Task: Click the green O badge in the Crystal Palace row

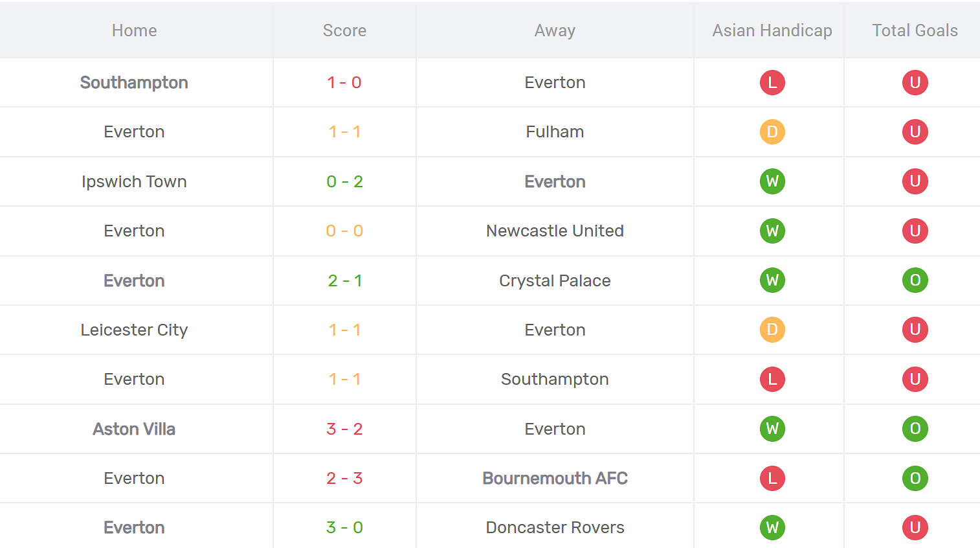Action: (915, 280)
